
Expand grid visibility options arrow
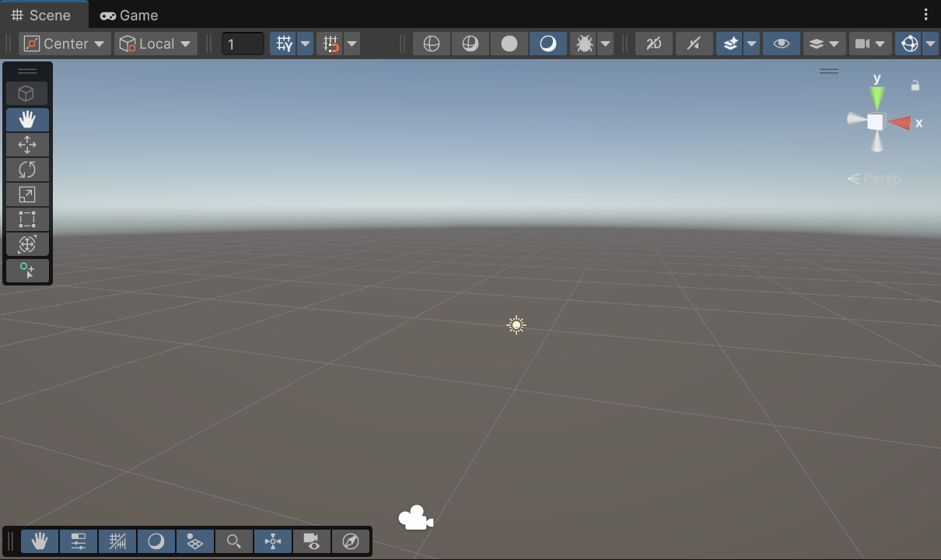(x=306, y=44)
